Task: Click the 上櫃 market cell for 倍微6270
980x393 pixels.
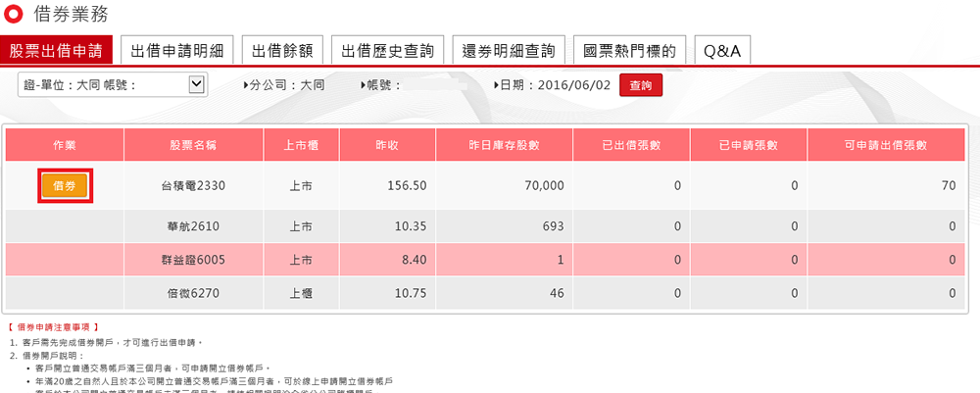Action: pyautogui.click(x=301, y=292)
